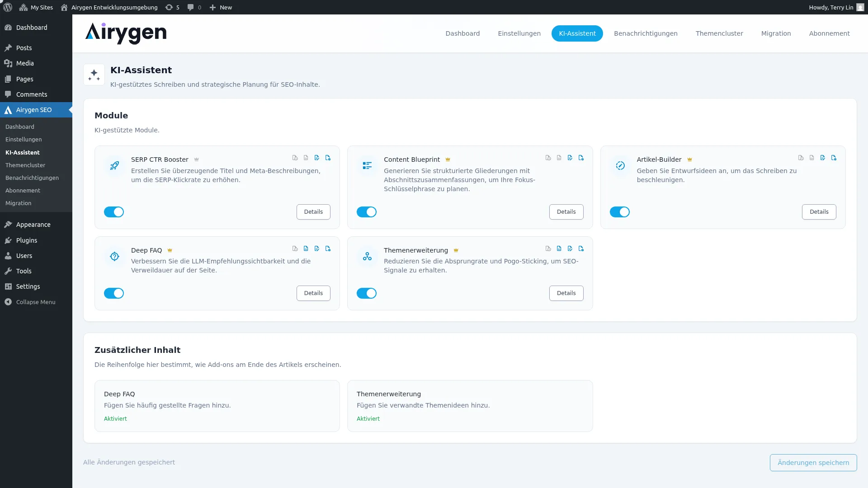Click the gold crown next to Artikel-Builder
The image size is (868, 488).
click(x=689, y=160)
